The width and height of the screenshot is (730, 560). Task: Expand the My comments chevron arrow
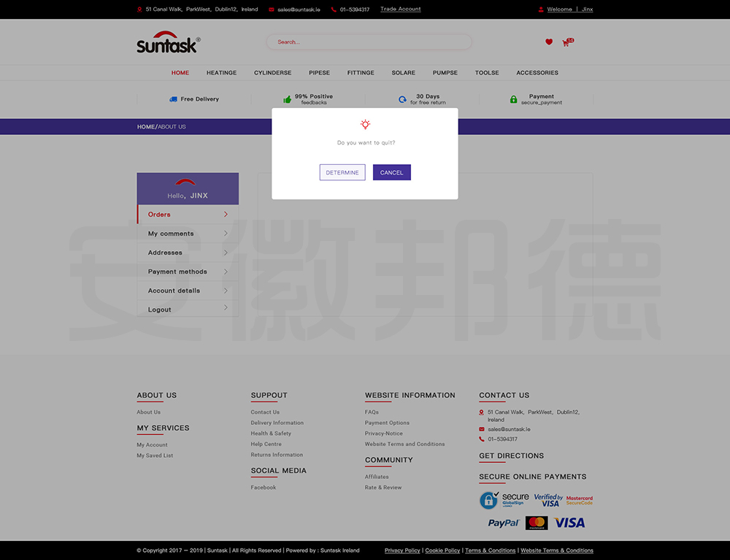click(226, 234)
